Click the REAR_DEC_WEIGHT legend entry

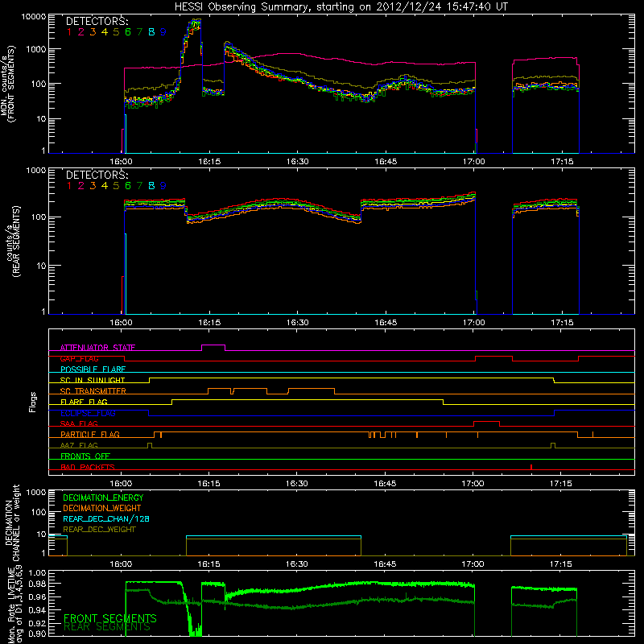coord(99,530)
